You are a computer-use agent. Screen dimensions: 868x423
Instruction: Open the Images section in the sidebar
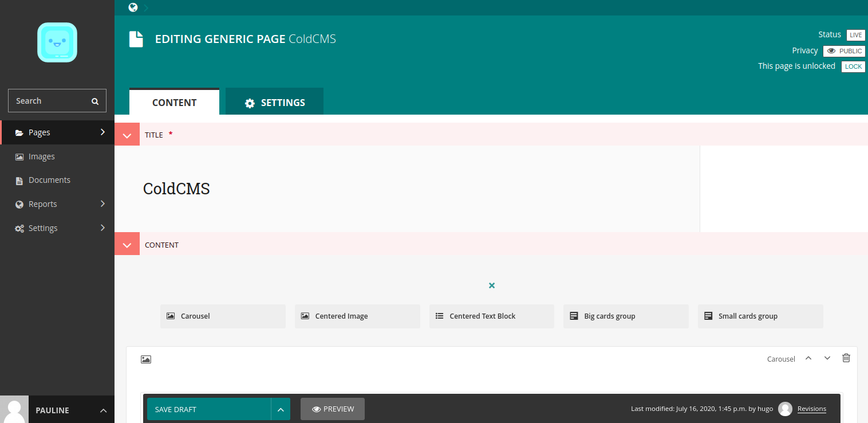[41, 156]
